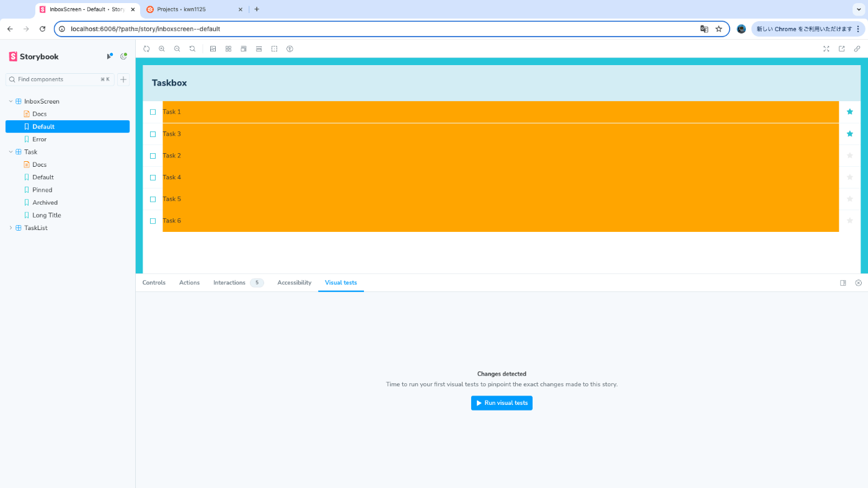Go back in the browser

click(10, 29)
